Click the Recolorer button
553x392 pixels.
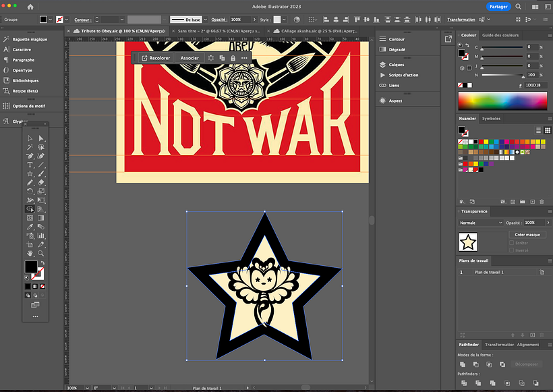coord(156,58)
